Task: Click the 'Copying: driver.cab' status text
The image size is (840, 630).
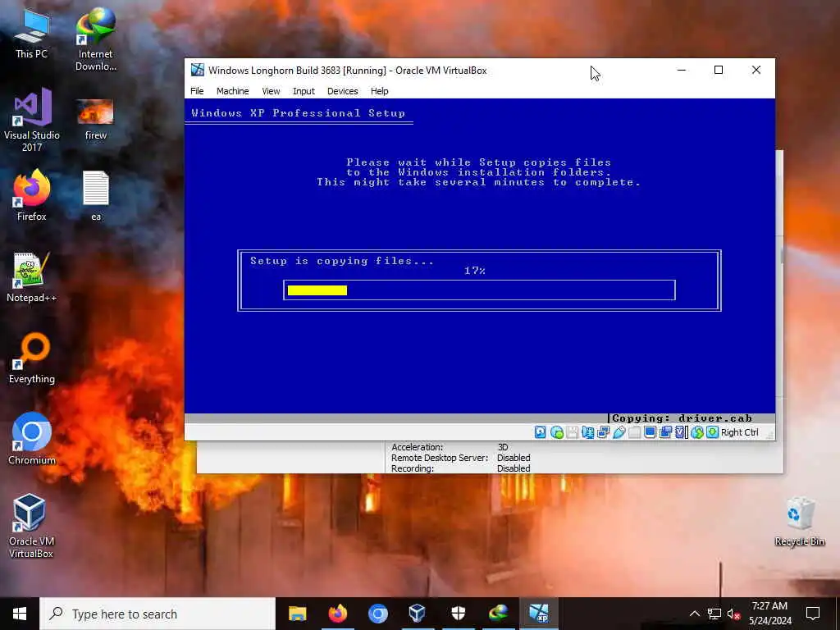Action: pyautogui.click(x=682, y=418)
